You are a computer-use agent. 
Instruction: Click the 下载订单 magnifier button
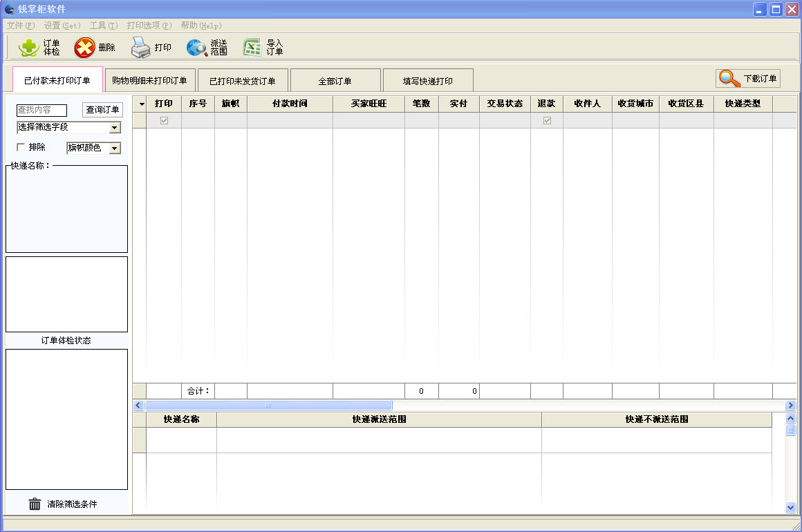(x=748, y=79)
